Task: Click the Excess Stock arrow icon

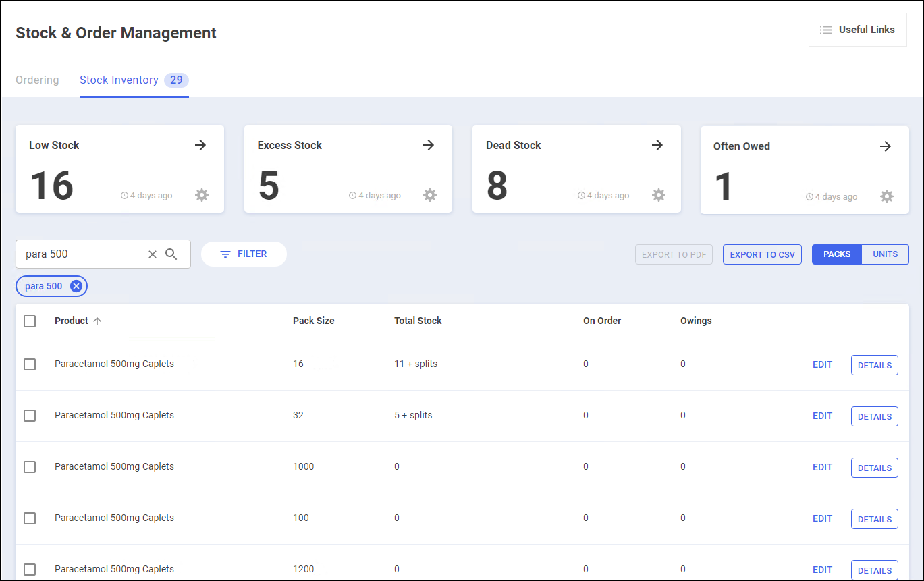Action: point(429,145)
